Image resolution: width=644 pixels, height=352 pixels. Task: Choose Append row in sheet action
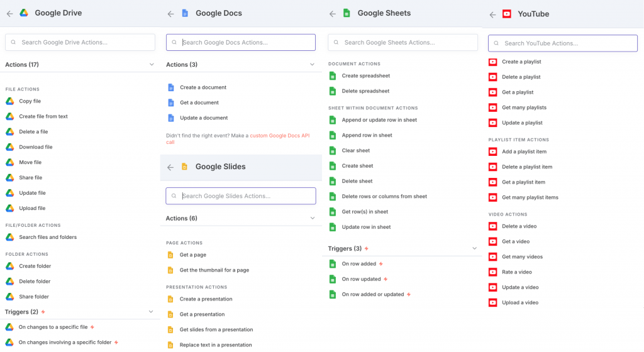pyautogui.click(x=367, y=135)
